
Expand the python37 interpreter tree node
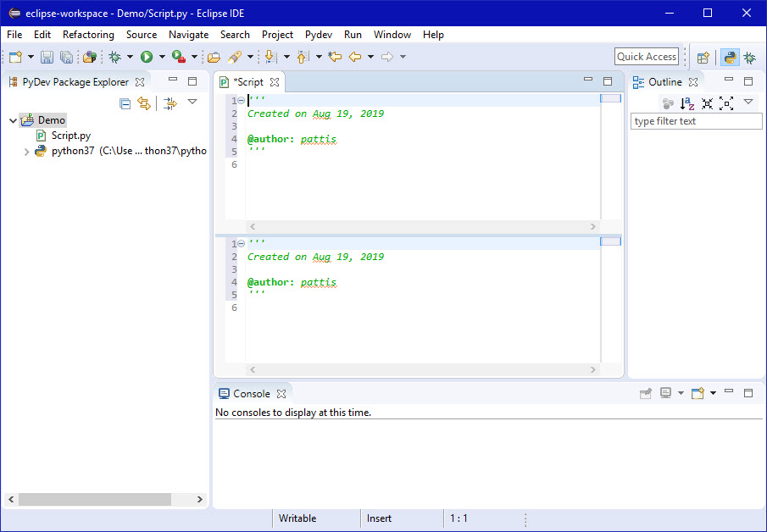click(26, 152)
